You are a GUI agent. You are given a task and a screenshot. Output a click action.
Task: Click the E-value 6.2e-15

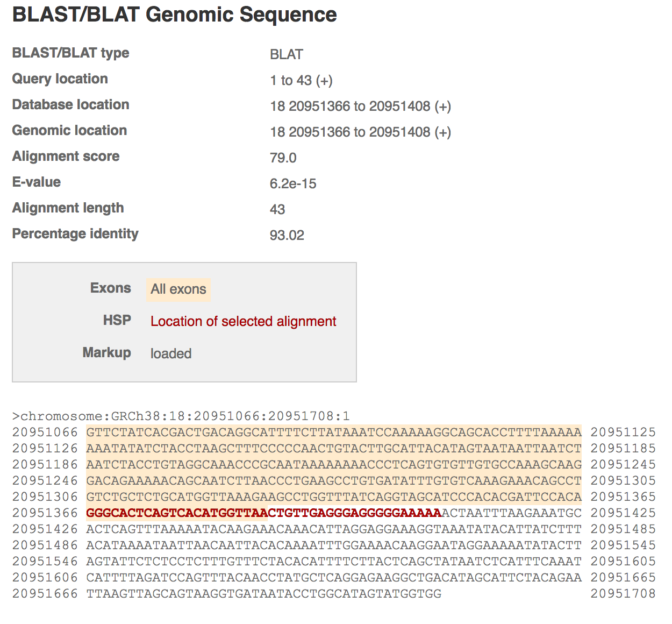click(x=293, y=183)
